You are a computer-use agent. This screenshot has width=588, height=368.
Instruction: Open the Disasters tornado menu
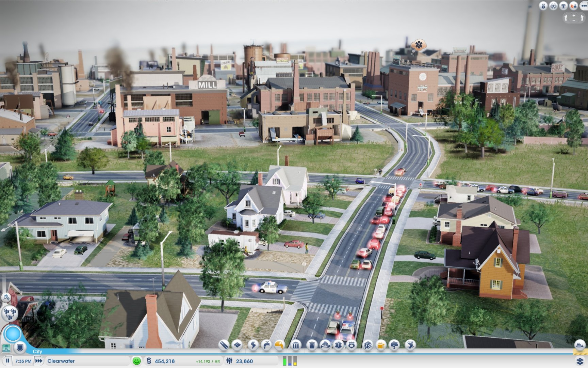[410, 345]
